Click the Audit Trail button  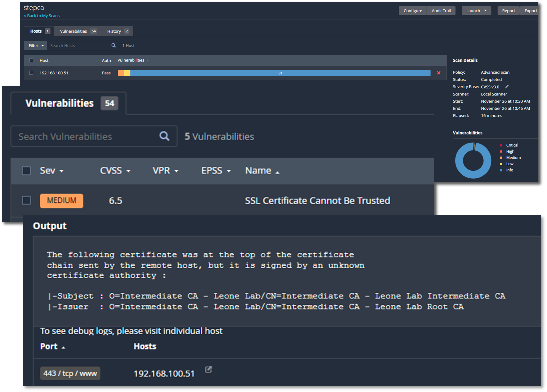(441, 11)
